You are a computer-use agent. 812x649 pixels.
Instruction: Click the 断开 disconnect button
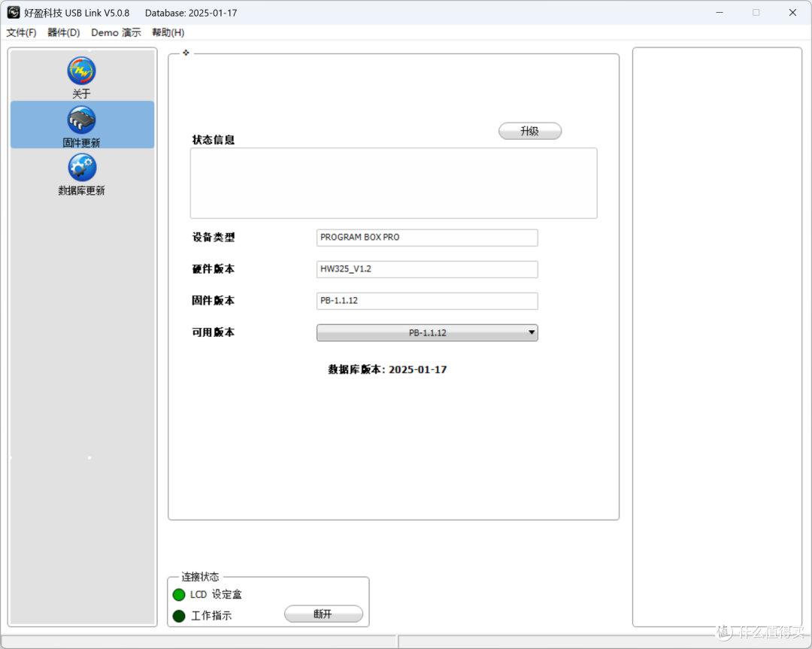[x=323, y=614]
